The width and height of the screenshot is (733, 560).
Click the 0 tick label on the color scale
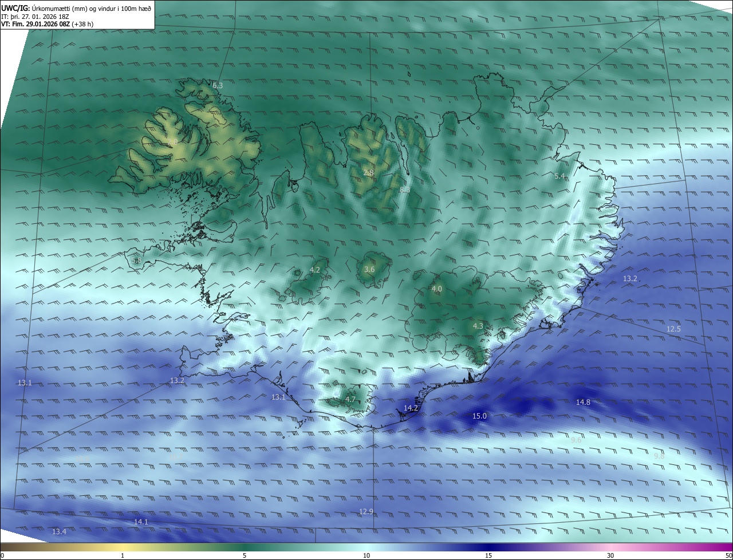point(2,555)
